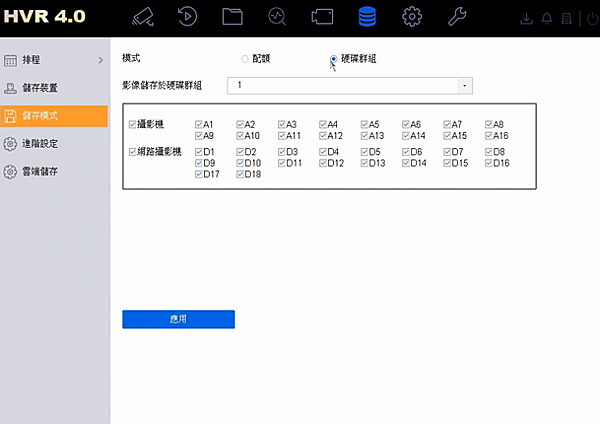Toggle the 網路攝影機 select-all checkbox
Screen dimensions: 600x424
click(x=132, y=152)
